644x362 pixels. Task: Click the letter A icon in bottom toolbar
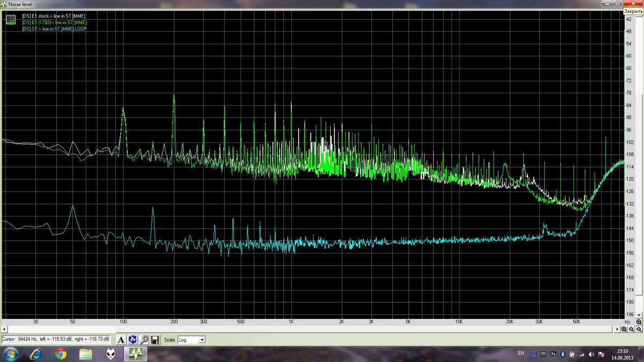pyautogui.click(x=121, y=339)
